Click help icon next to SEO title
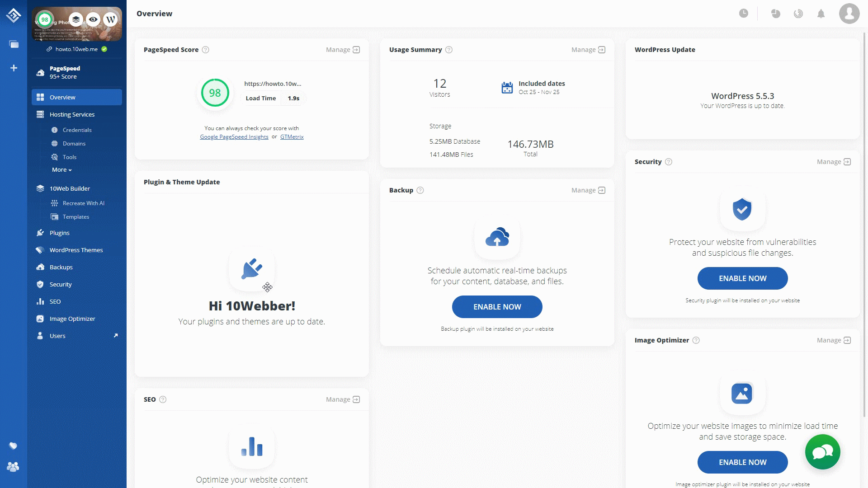Image resolution: width=868 pixels, height=488 pixels. [x=163, y=399]
